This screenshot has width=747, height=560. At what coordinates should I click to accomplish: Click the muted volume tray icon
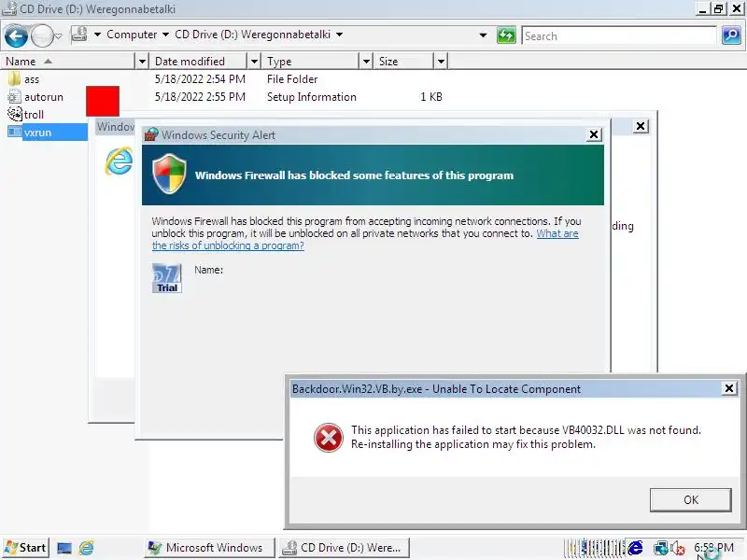click(678, 549)
